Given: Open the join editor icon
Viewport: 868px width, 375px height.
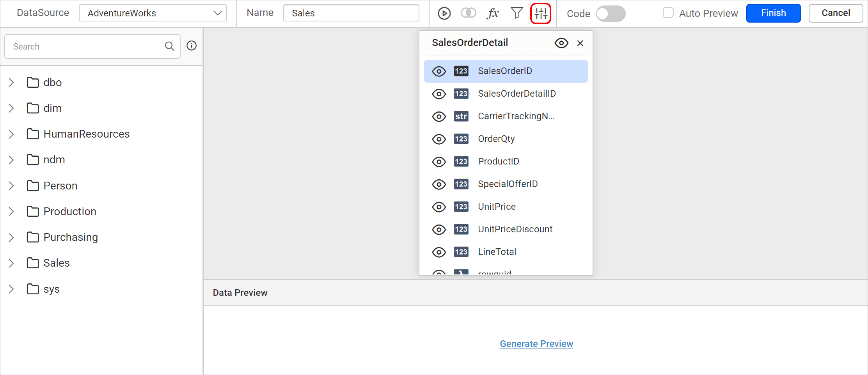Looking at the screenshot, I should [x=468, y=13].
